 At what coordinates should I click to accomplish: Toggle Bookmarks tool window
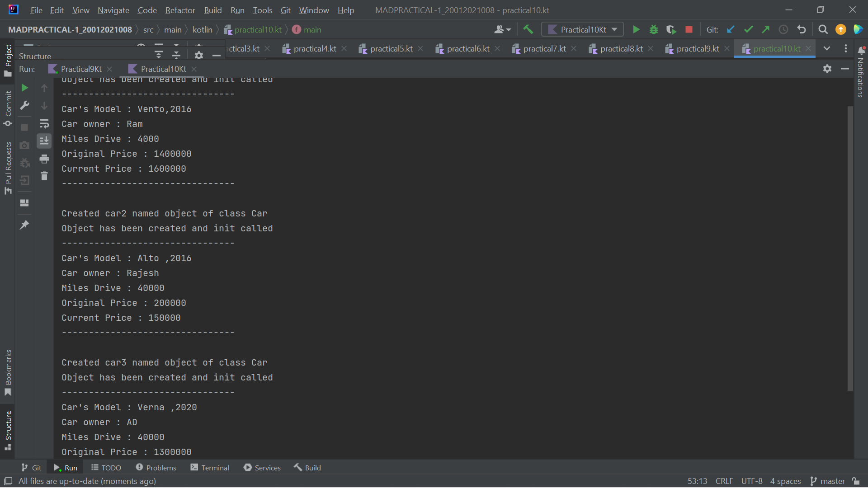pyautogui.click(x=8, y=373)
